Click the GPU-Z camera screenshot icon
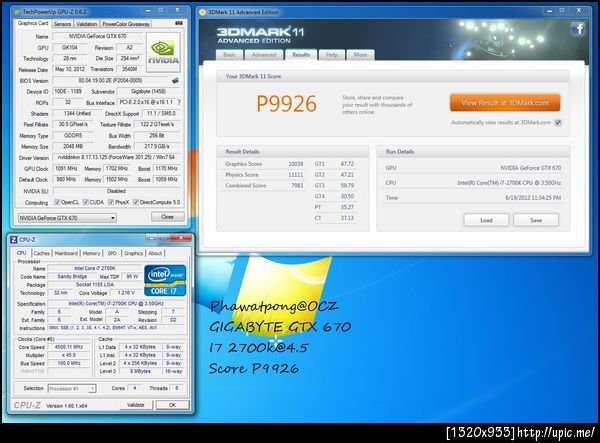 178,23
